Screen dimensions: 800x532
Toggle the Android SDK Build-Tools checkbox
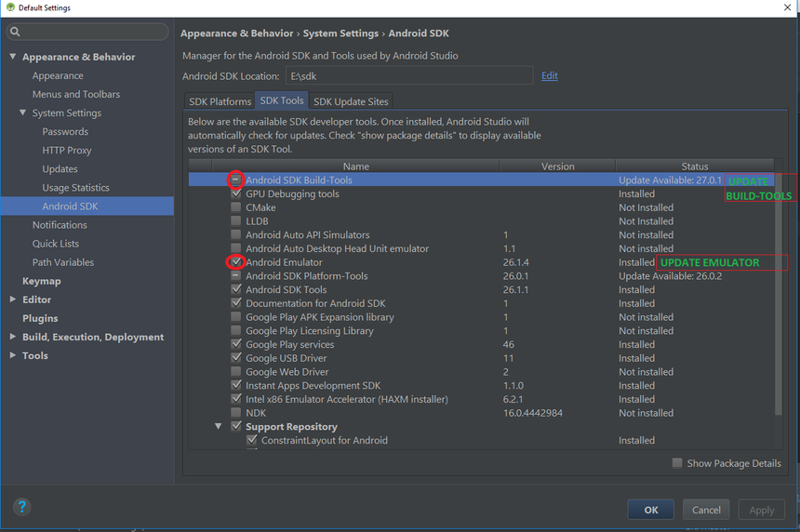236,180
